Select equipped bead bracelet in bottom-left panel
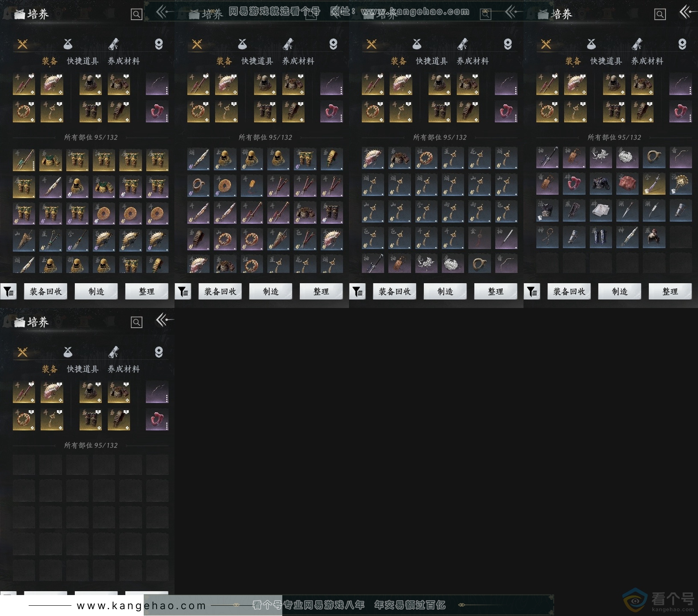This screenshot has height=616, width=698. [24, 420]
